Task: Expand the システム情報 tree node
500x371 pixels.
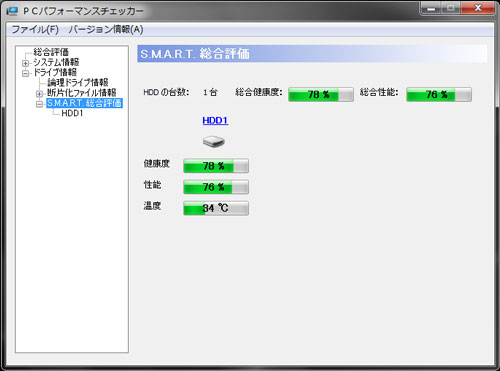Action: pyautogui.click(x=26, y=63)
